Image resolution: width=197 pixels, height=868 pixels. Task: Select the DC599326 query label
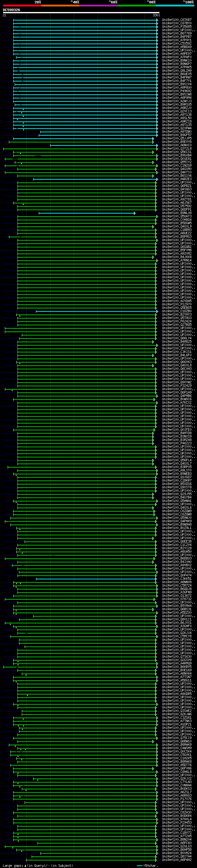11,10
